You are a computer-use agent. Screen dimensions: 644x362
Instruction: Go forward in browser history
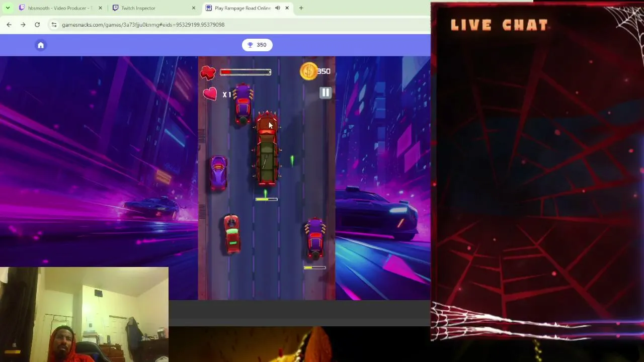[23, 25]
